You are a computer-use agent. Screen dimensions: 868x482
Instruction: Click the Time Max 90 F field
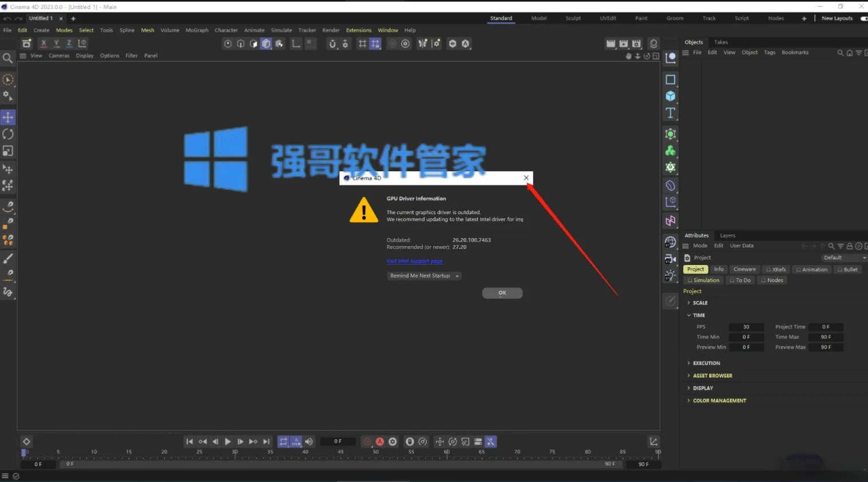click(x=826, y=337)
